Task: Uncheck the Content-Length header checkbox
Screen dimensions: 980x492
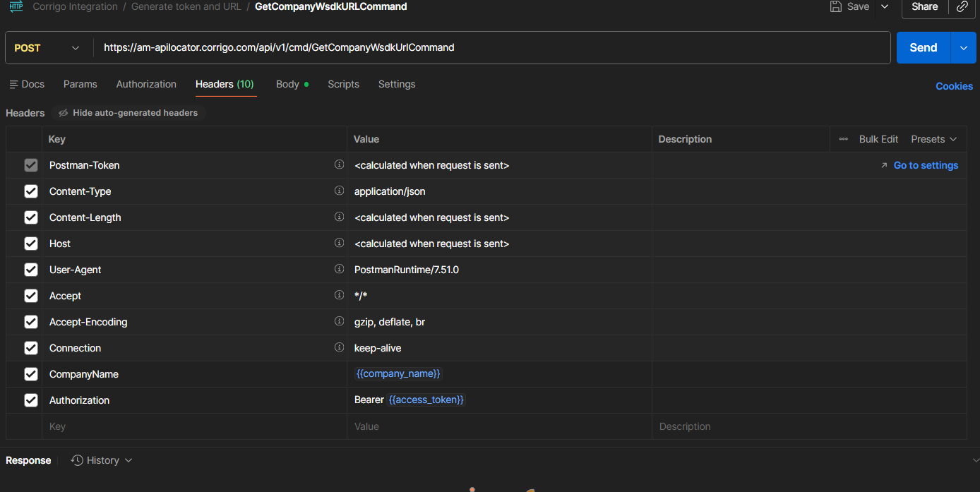Action: click(x=31, y=217)
